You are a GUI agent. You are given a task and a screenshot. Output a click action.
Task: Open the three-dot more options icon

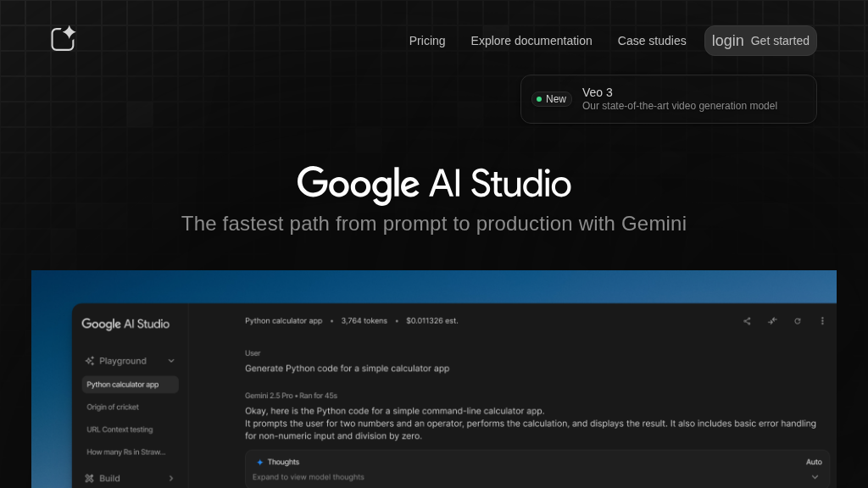(x=821, y=321)
